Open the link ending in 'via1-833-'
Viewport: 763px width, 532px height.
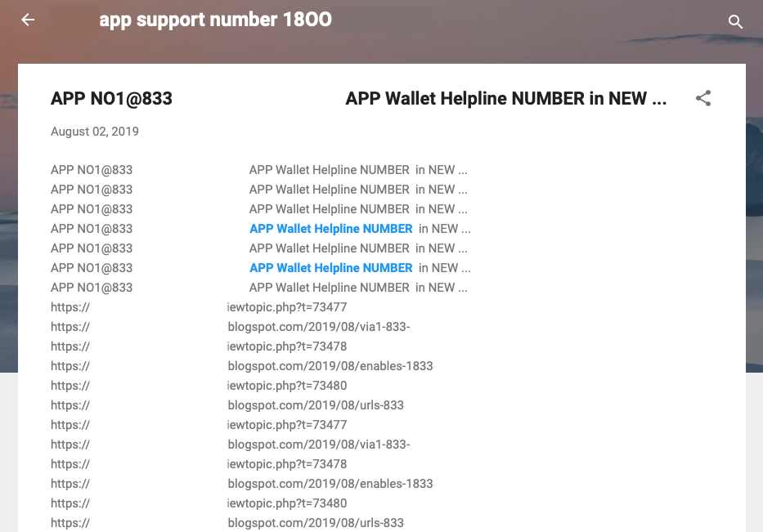[x=319, y=327]
